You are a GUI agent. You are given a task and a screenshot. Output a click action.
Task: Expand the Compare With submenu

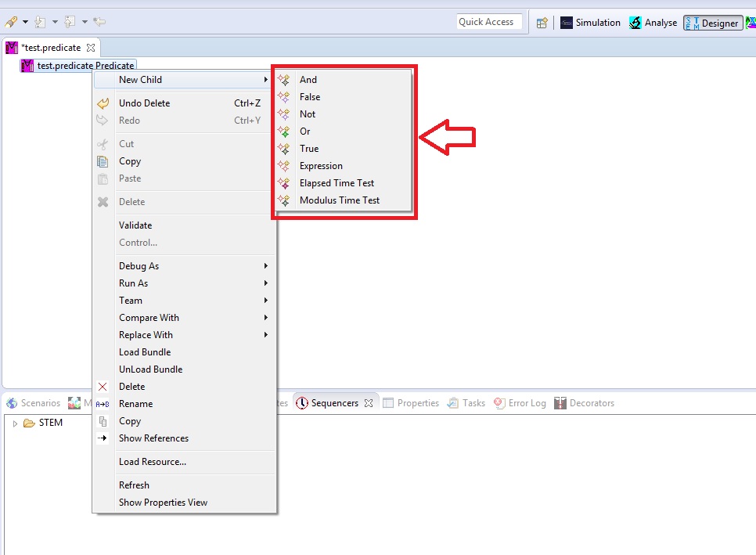pyautogui.click(x=185, y=318)
